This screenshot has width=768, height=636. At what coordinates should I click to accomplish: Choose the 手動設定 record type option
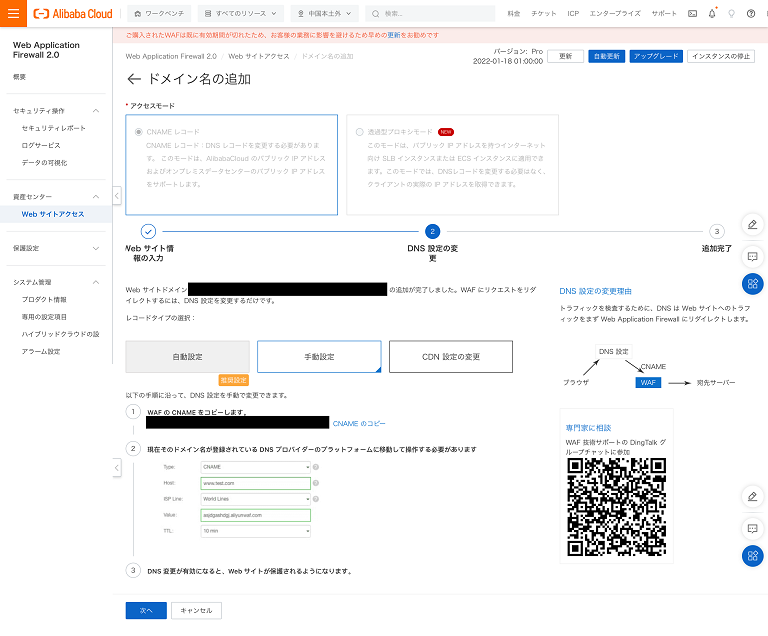(319, 356)
